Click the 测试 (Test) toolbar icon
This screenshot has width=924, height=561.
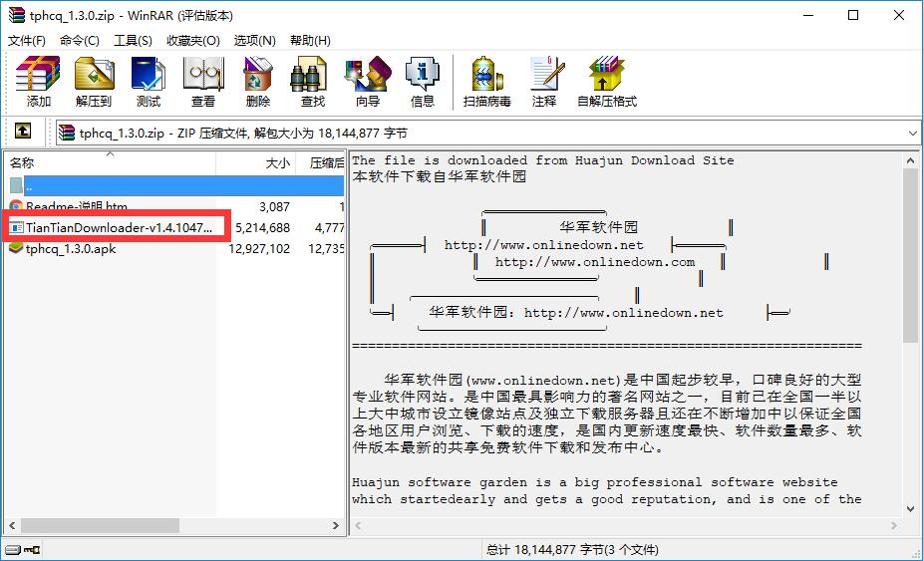coord(148,74)
